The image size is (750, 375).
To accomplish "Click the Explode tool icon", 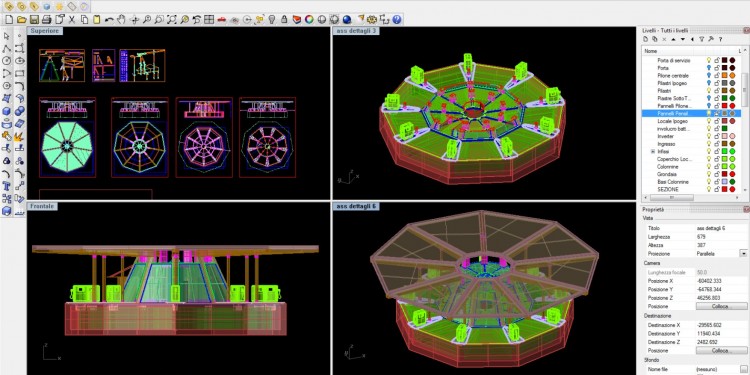I will 19,136.
